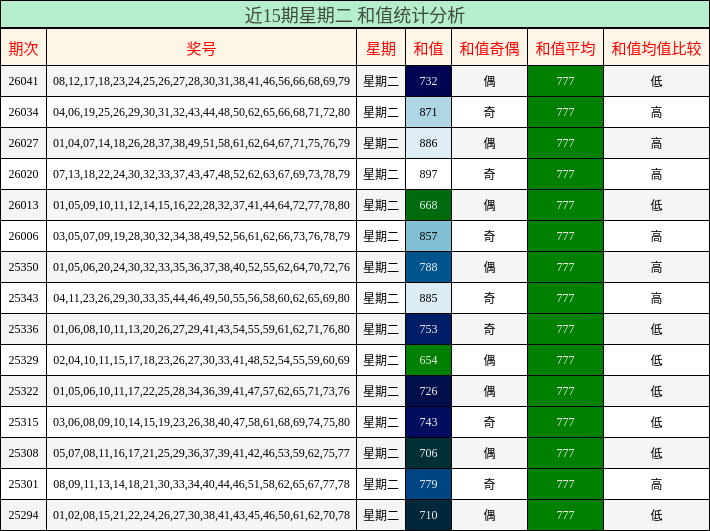Image resolution: width=710 pixels, height=531 pixels.
Task: Select period number 26013
Action: tap(24, 205)
